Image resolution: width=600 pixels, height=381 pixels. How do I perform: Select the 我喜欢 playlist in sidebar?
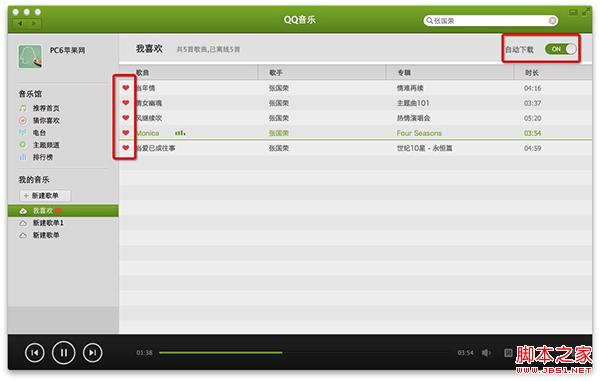point(63,211)
